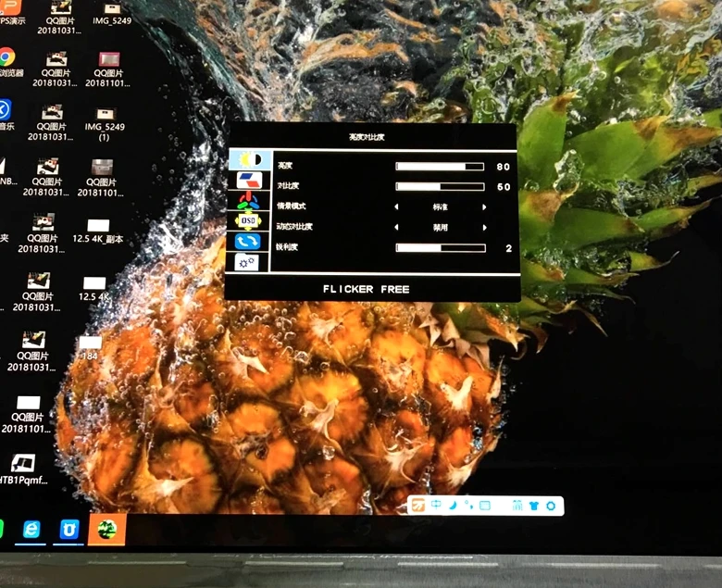Open the 184 desktop file

90,348
